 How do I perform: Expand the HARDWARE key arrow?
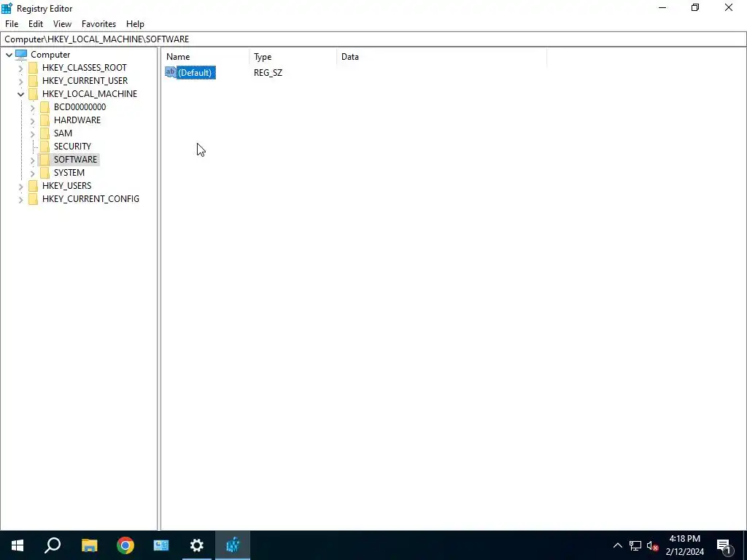[x=32, y=120]
